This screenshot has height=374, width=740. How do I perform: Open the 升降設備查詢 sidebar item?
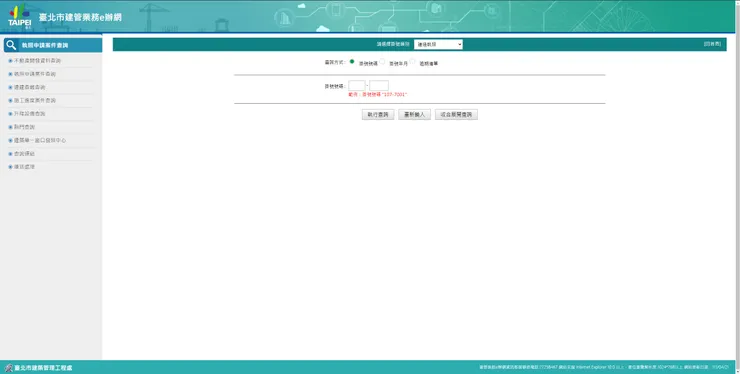point(30,114)
